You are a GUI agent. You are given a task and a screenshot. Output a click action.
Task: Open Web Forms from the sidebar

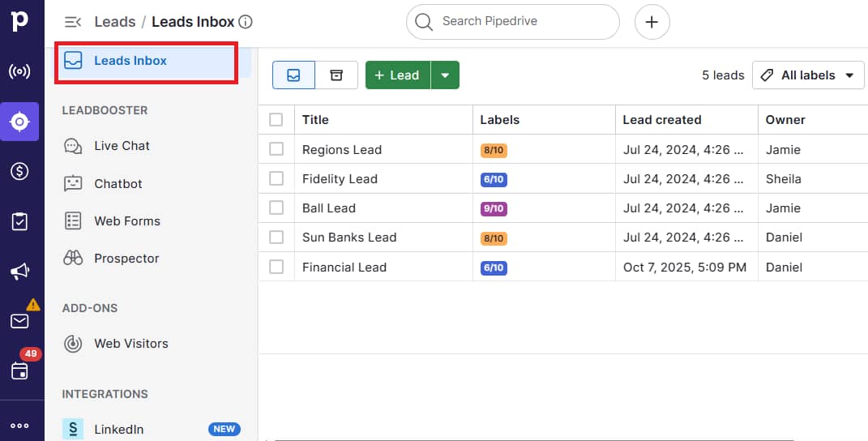pyautogui.click(x=127, y=221)
